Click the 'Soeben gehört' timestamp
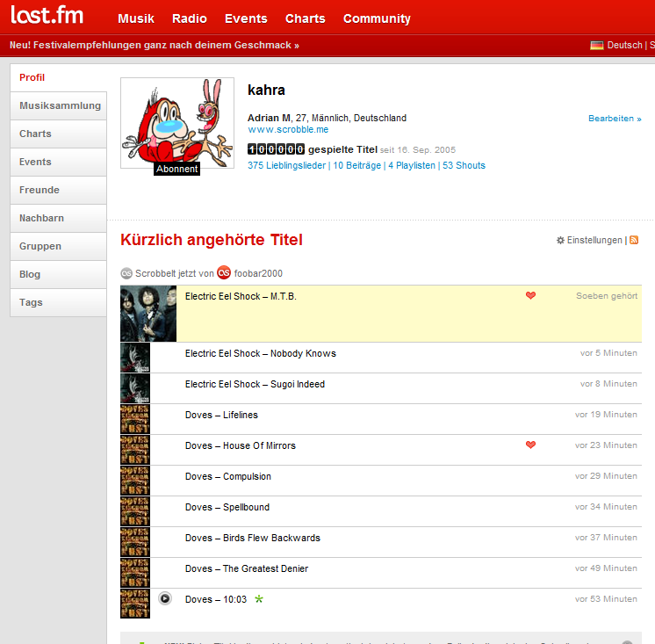Image resolution: width=655 pixels, height=644 pixels. click(607, 296)
